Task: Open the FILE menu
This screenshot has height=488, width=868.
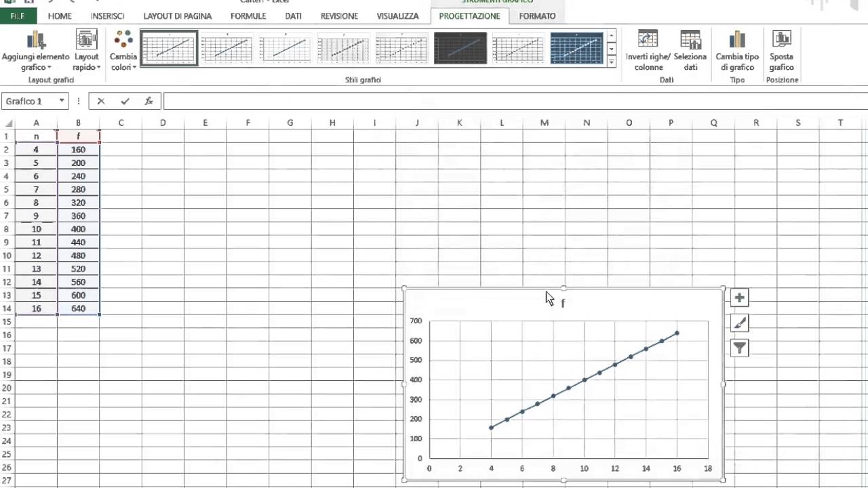Action: [x=18, y=16]
